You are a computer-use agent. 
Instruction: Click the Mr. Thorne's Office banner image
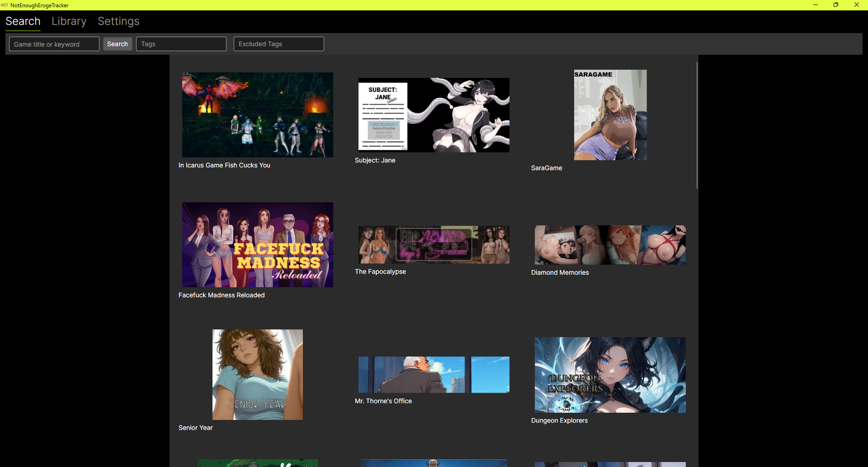tap(434, 375)
